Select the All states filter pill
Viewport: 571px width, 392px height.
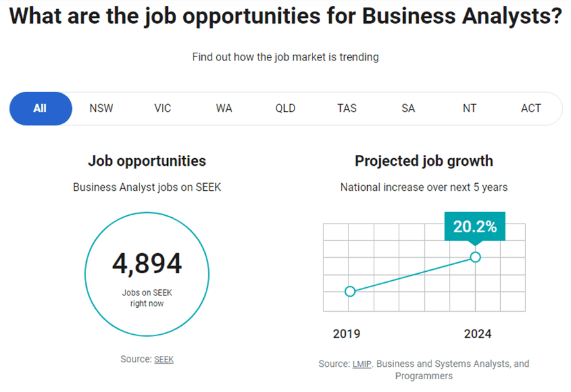pyautogui.click(x=41, y=108)
